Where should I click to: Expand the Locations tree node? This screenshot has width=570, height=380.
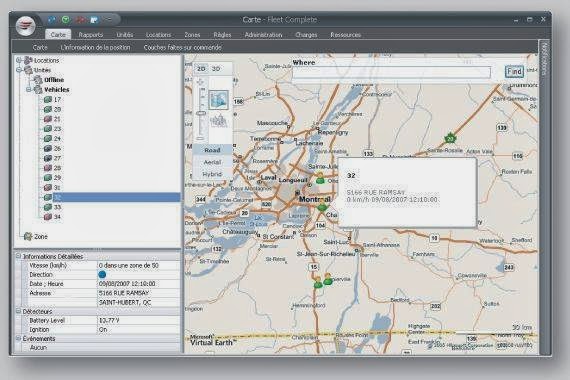pos(19,60)
